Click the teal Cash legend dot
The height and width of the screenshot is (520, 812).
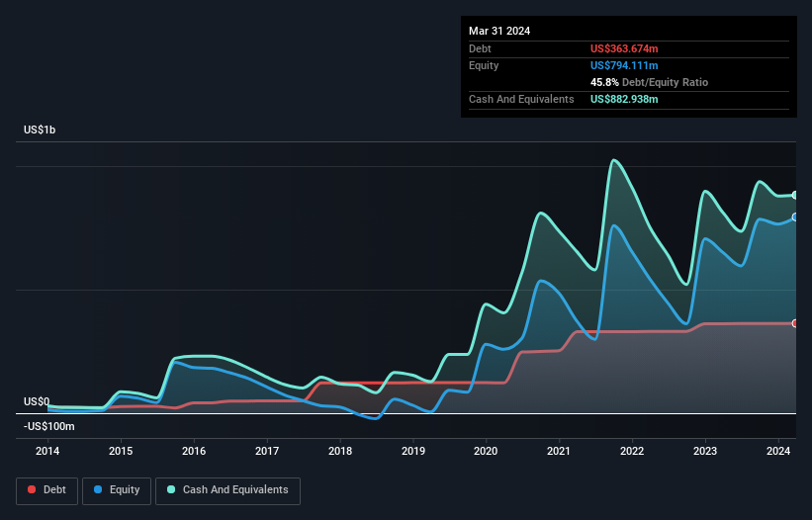tap(171, 489)
